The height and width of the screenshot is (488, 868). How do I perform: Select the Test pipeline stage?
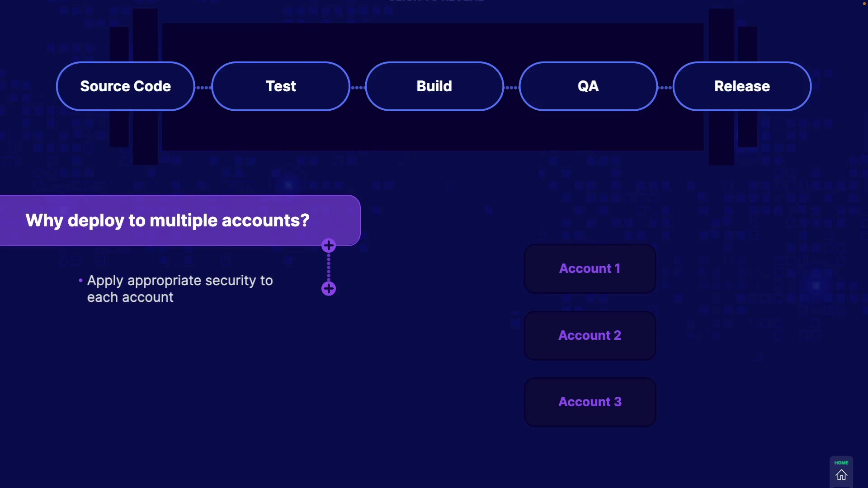[281, 86]
